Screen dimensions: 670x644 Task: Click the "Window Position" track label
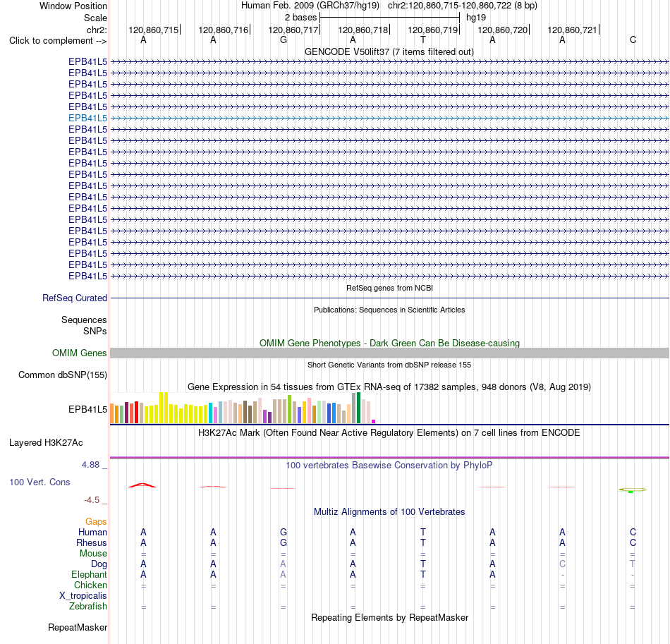coord(73,6)
